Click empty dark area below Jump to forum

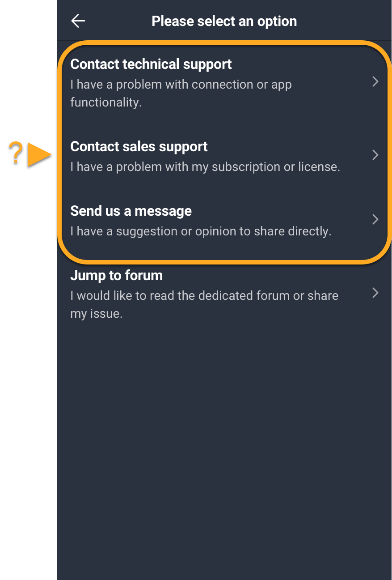click(224, 448)
